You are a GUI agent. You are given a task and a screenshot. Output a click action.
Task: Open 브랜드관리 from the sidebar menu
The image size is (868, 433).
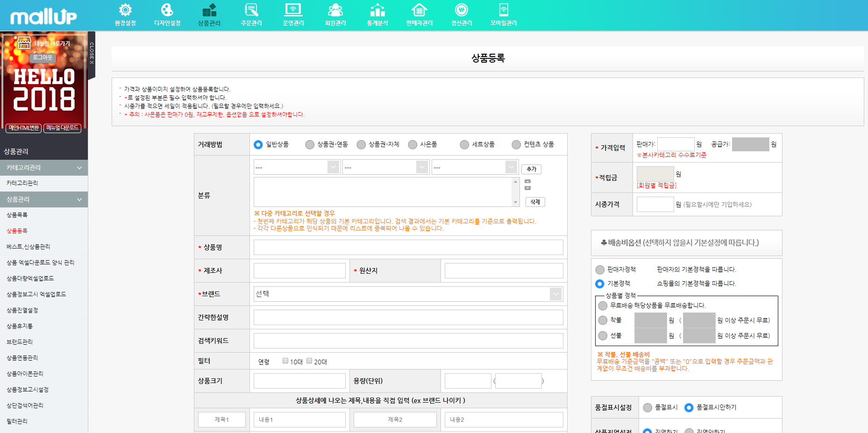(x=20, y=342)
